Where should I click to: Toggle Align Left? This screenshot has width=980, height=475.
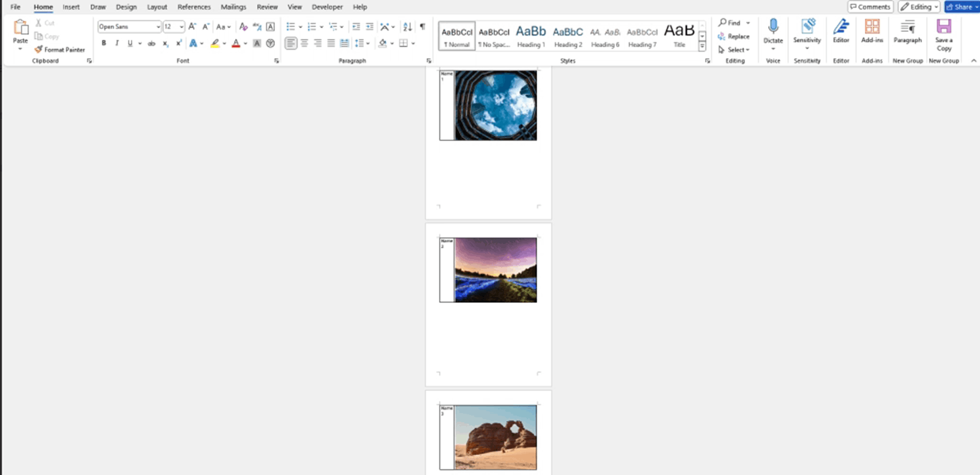coord(291,44)
